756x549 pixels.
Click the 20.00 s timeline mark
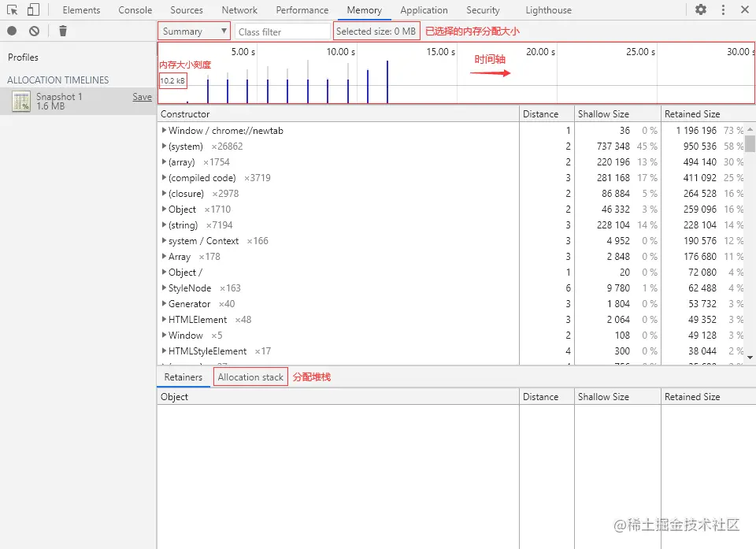click(540, 52)
